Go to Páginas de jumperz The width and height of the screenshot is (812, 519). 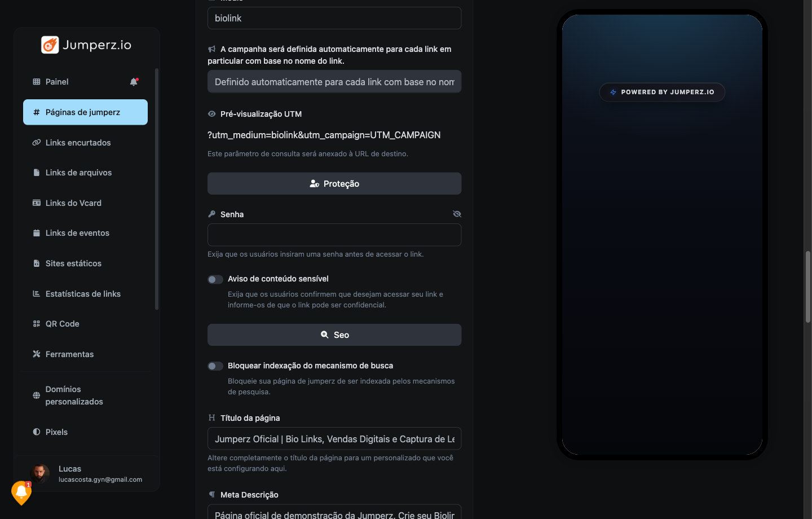[85, 112]
